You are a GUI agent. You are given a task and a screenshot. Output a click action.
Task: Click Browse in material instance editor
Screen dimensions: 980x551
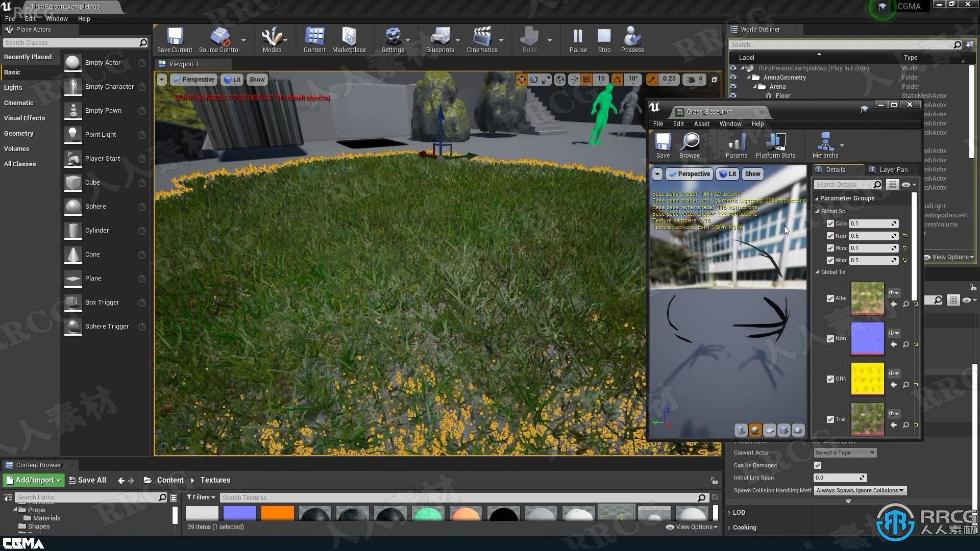(x=690, y=146)
